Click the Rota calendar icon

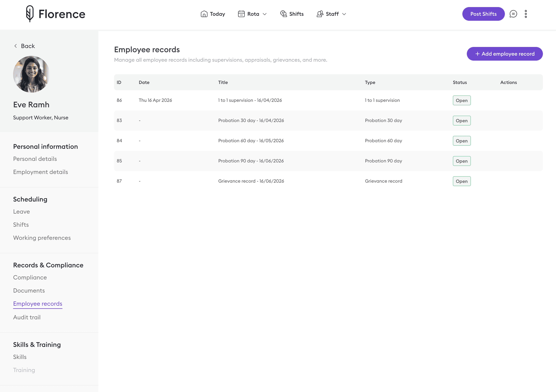[241, 14]
